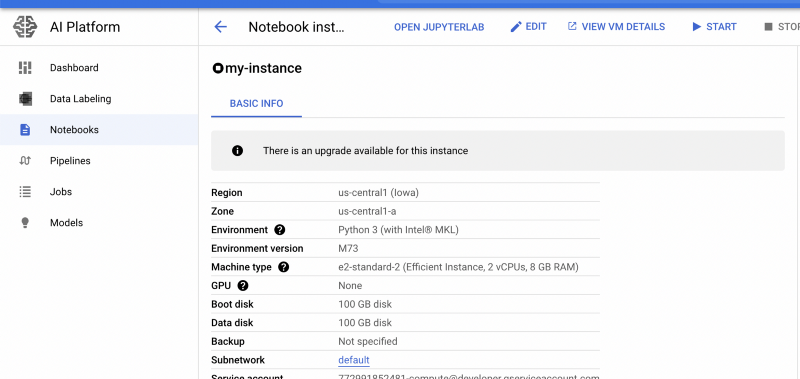Screen dimensions: 800x379
Task: Open Data Labeling section
Action: (x=99, y=98)
